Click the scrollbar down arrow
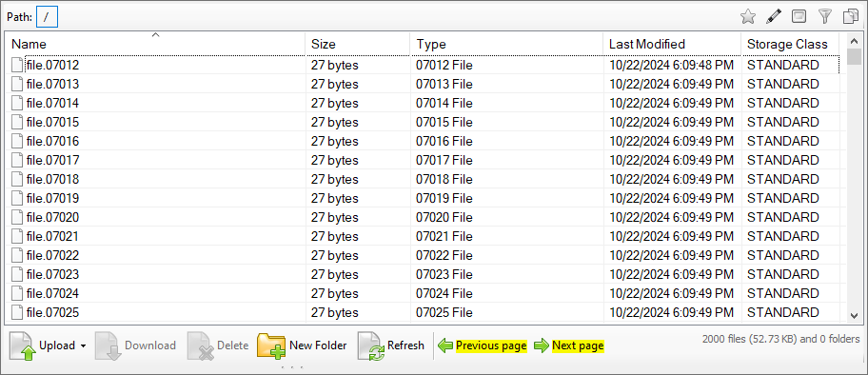The image size is (868, 375). pyautogui.click(x=854, y=315)
